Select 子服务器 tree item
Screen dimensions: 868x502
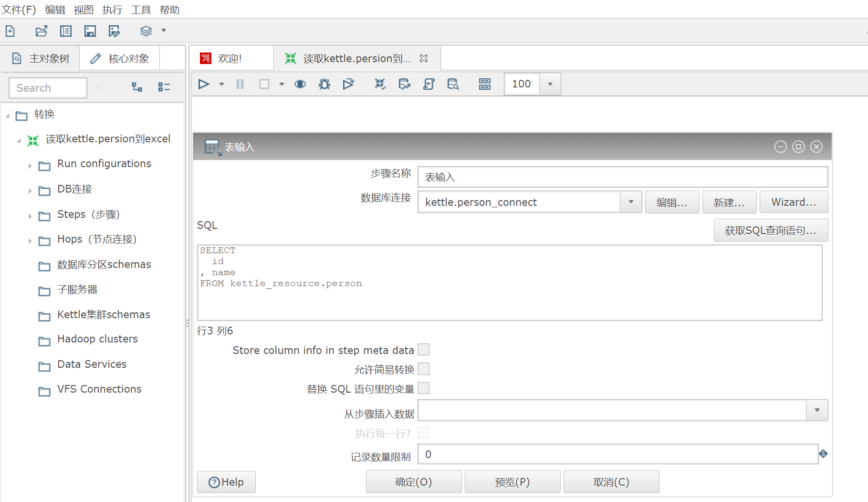pyautogui.click(x=77, y=289)
